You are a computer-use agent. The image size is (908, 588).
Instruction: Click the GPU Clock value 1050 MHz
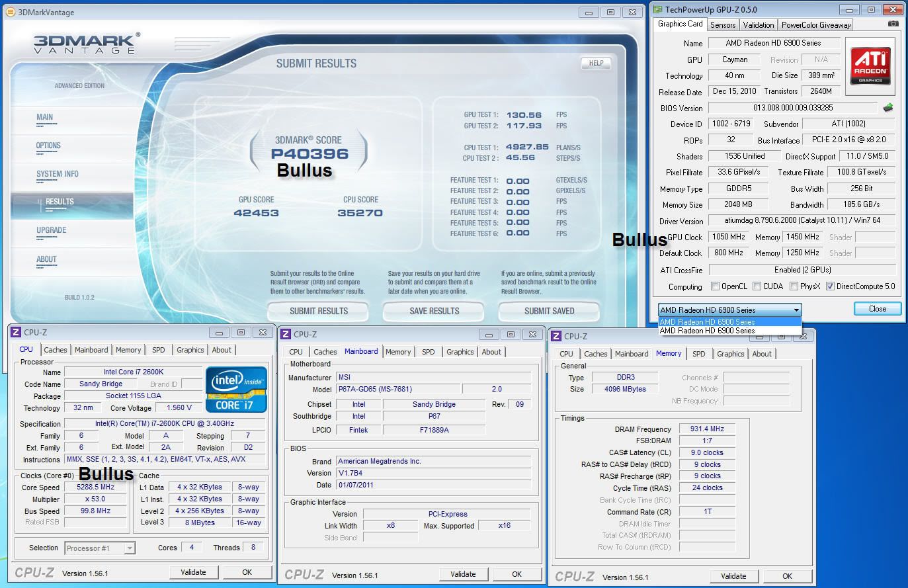729,237
